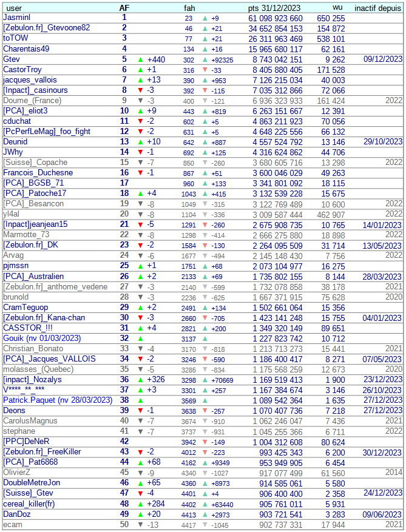Image resolution: width=406 pixels, height=532 pixels.
Task: Click the red arrow beside -3 for [Inpact]_casinours
Action: (140, 90)
